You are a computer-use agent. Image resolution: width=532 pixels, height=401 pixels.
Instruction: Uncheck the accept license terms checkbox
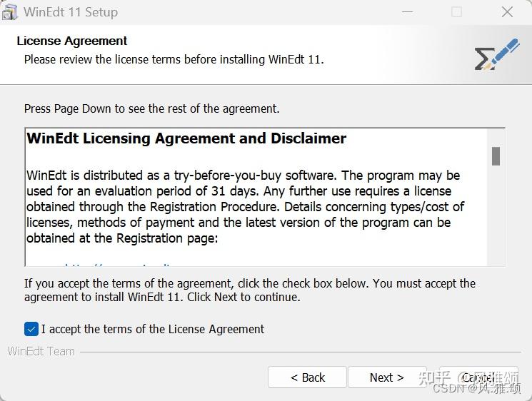click(x=31, y=329)
